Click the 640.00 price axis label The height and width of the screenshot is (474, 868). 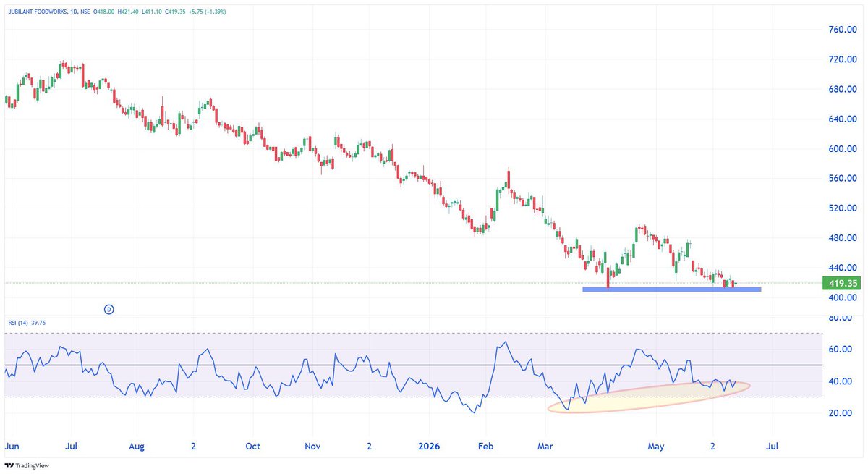[x=843, y=119]
